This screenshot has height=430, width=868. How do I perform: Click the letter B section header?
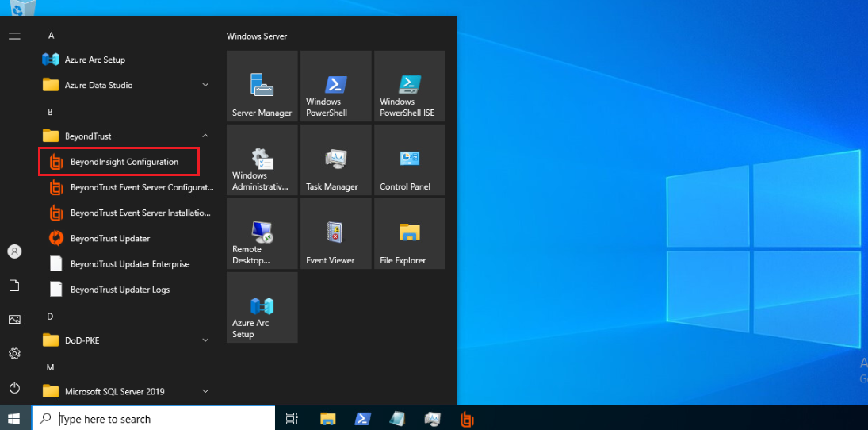point(51,112)
